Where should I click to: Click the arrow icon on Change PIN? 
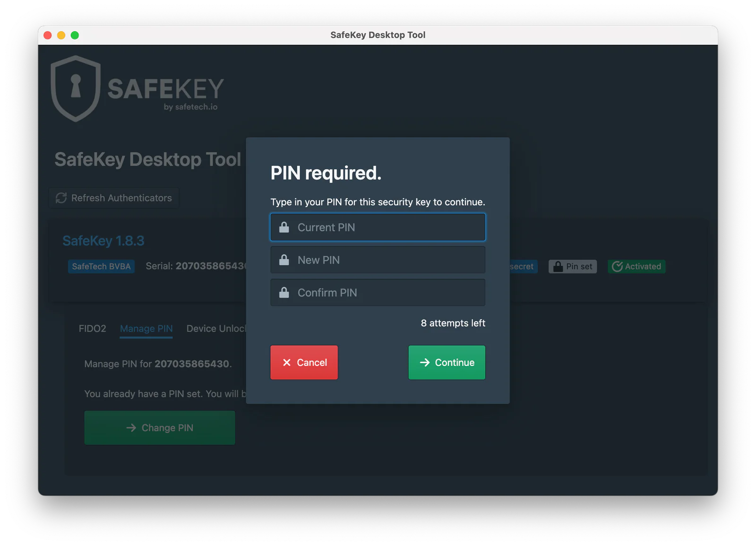coord(131,428)
